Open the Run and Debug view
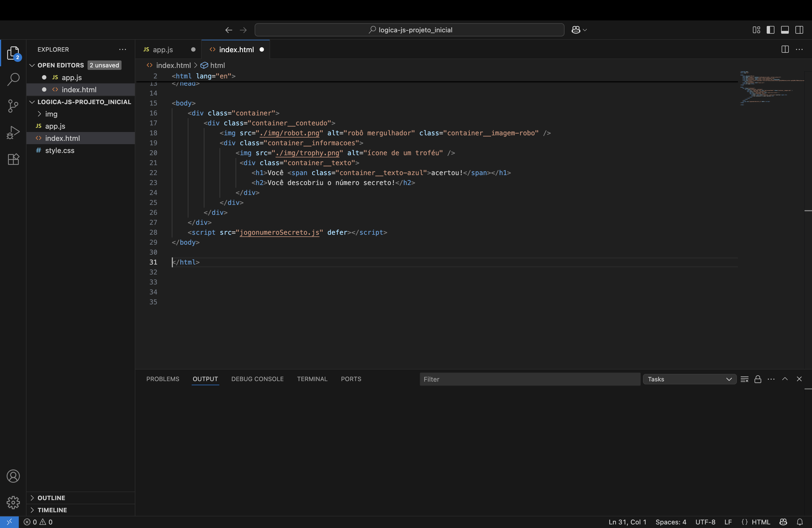 pyautogui.click(x=13, y=132)
